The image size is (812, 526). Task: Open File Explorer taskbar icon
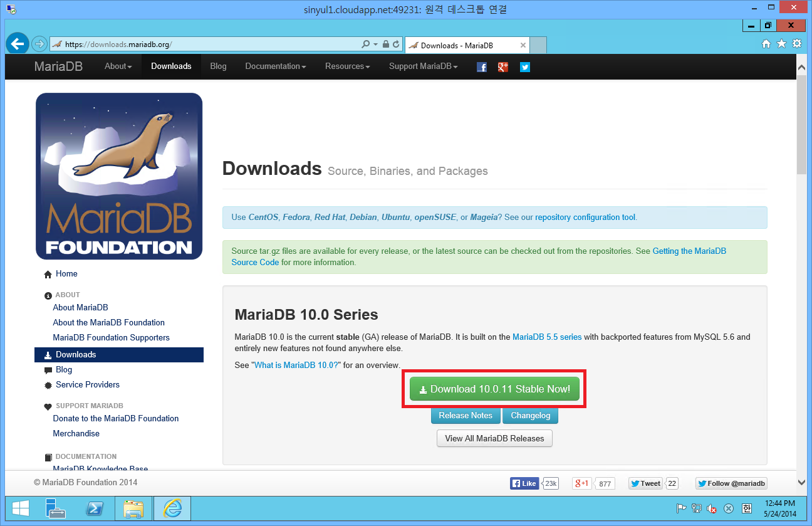coord(133,508)
